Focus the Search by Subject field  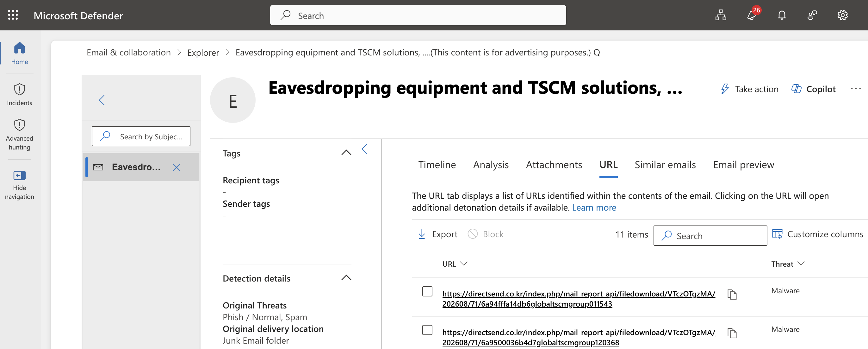point(141,136)
